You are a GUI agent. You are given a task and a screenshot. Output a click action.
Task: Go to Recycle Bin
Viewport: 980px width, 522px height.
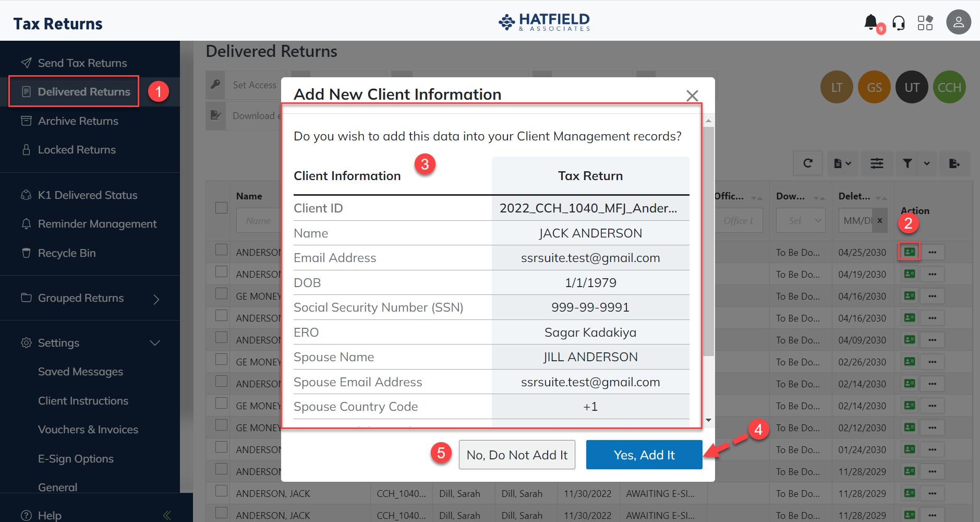66,253
